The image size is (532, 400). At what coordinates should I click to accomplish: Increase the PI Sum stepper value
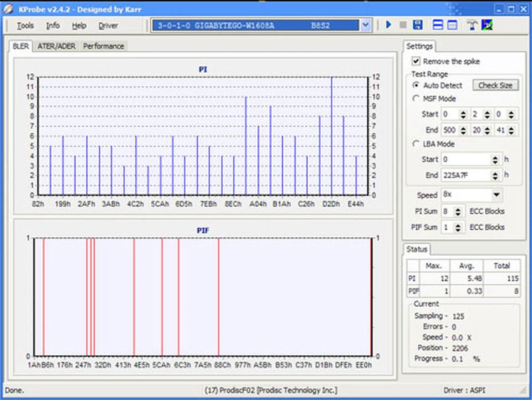pos(458,209)
